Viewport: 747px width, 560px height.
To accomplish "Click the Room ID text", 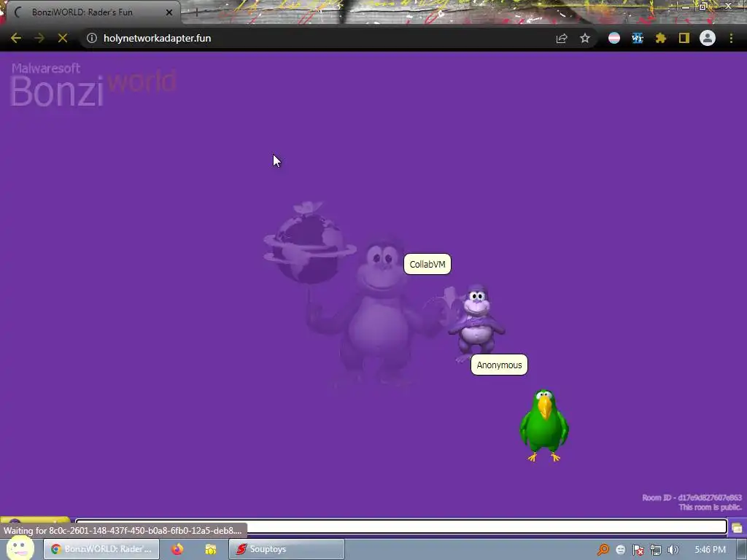I will tap(692, 497).
